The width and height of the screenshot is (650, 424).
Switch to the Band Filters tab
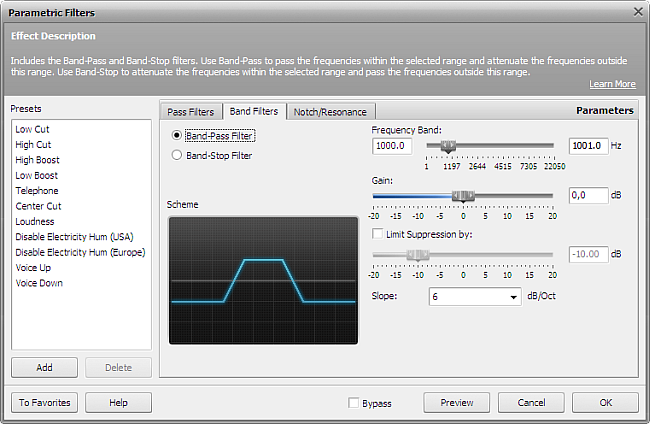[x=254, y=111]
